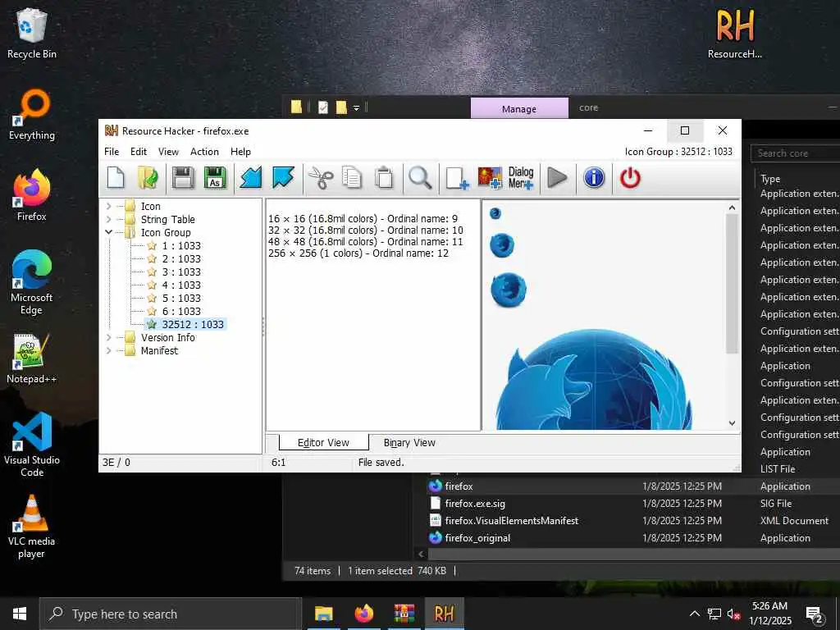Click Firefox icon in the taskbar

[x=363, y=614]
